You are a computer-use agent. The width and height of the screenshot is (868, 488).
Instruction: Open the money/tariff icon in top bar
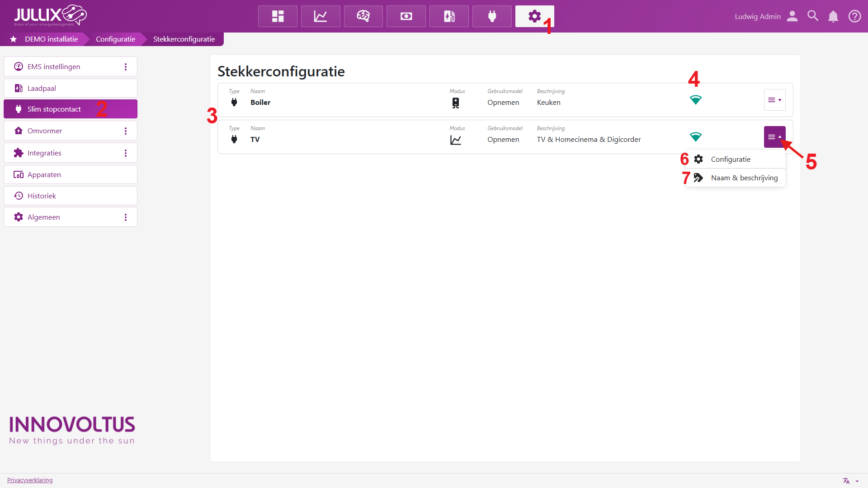[406, 16]
